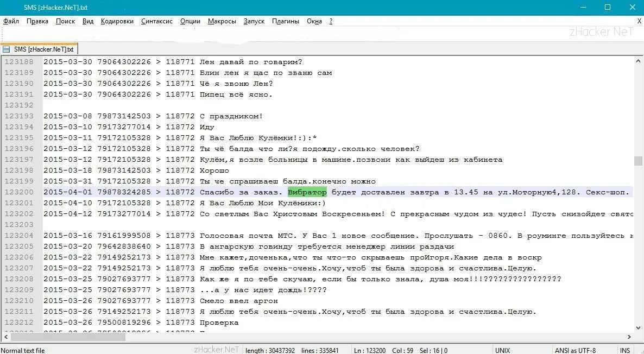The height and width of the screenshot is (354, 644).
Task: Open the Плагины menu
Action: click(286, 21)
